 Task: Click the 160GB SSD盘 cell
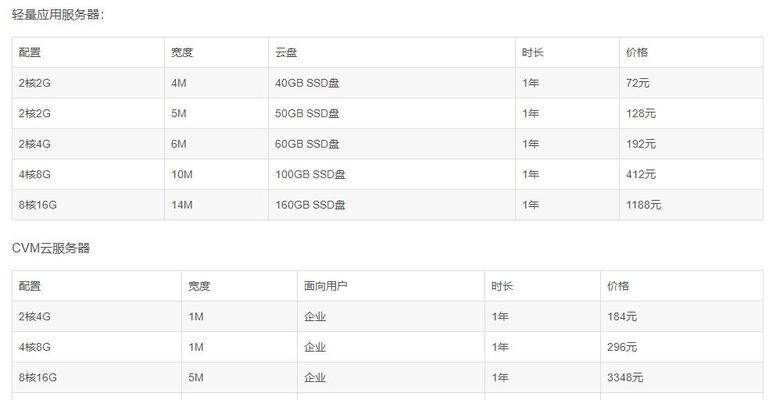311,205
